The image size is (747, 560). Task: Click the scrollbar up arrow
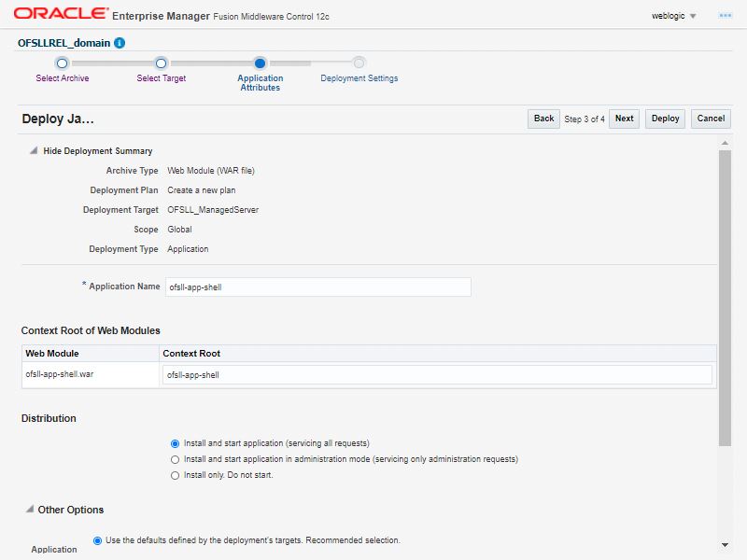pos(725,143)
